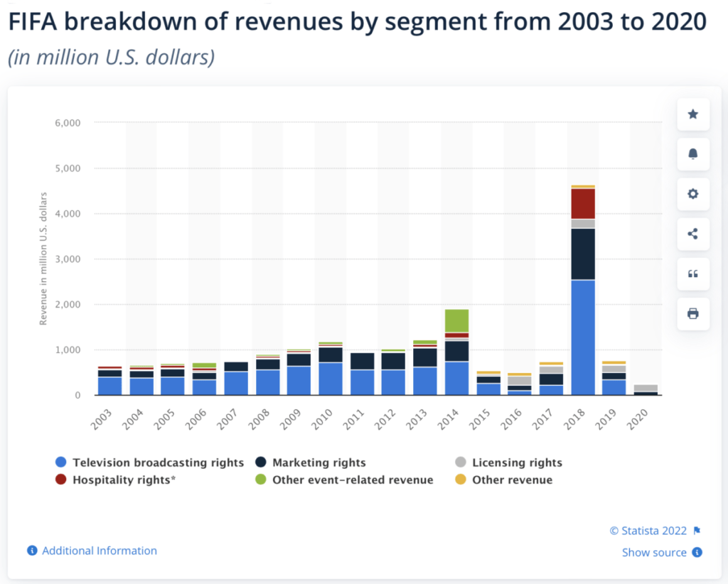This screenshot has width=728, height=584.
Task: Select the 2010 blue television bar segment
Action: 331,379
